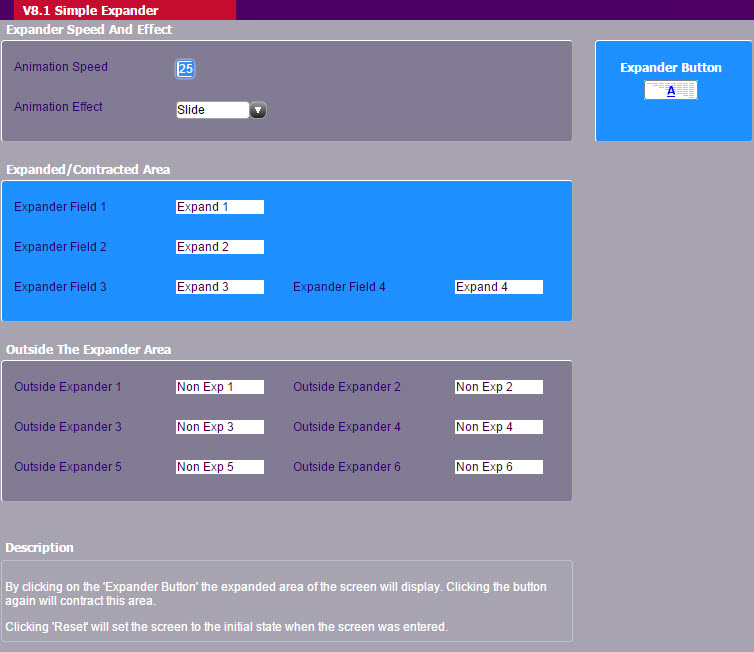The image size is (754, 652).
Task: Click the text starting "Clicking 'Reset' will set"
Action: (x=226, y=627)
